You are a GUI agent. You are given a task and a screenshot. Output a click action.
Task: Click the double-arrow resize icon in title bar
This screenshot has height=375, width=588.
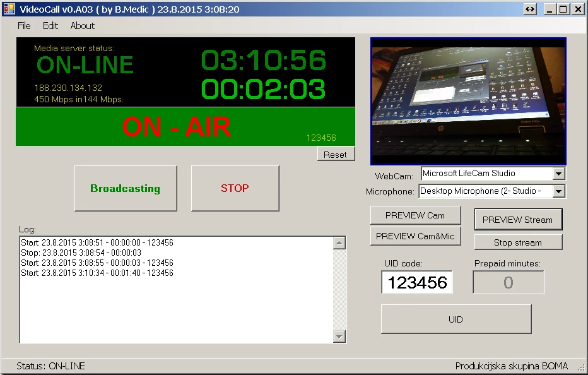(x=530, y=9)
